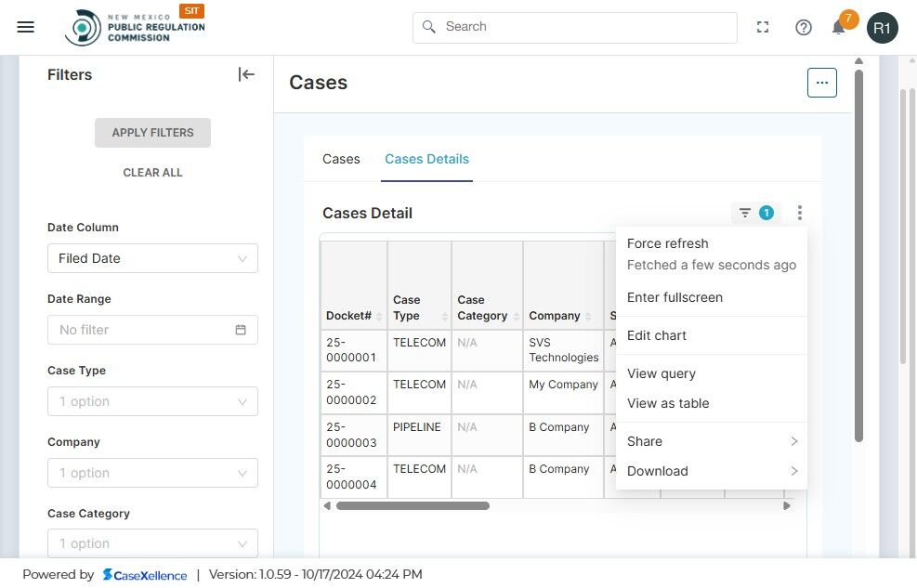Open the hamburger navigation menu
This screenshot has width=917, height=588.
coord(25,27)
